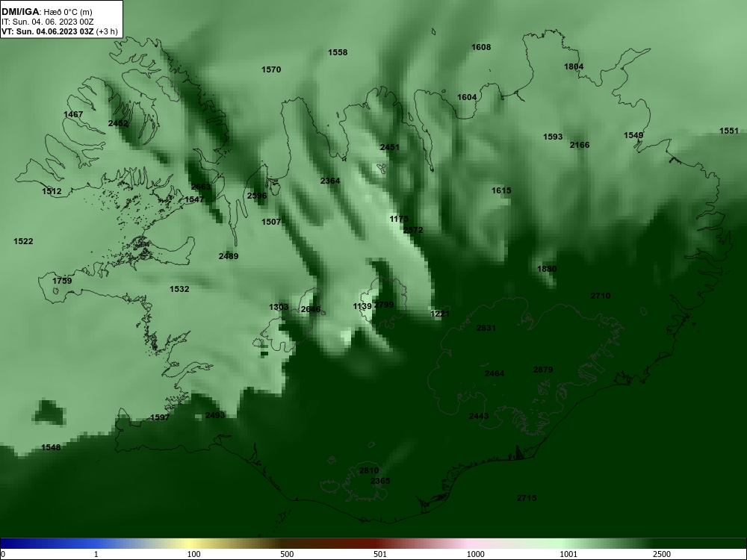
Task: Click the 2489 height label
Action: [x=229, y=256]
